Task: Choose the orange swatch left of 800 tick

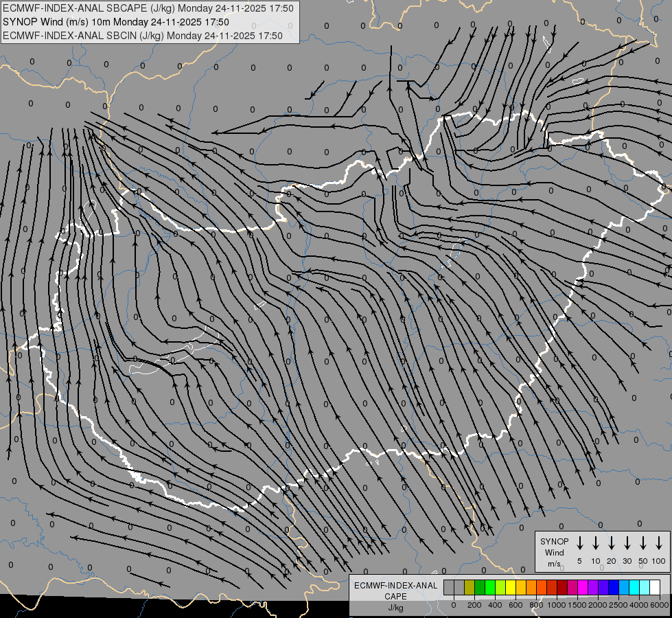Action: pos(531,587)
